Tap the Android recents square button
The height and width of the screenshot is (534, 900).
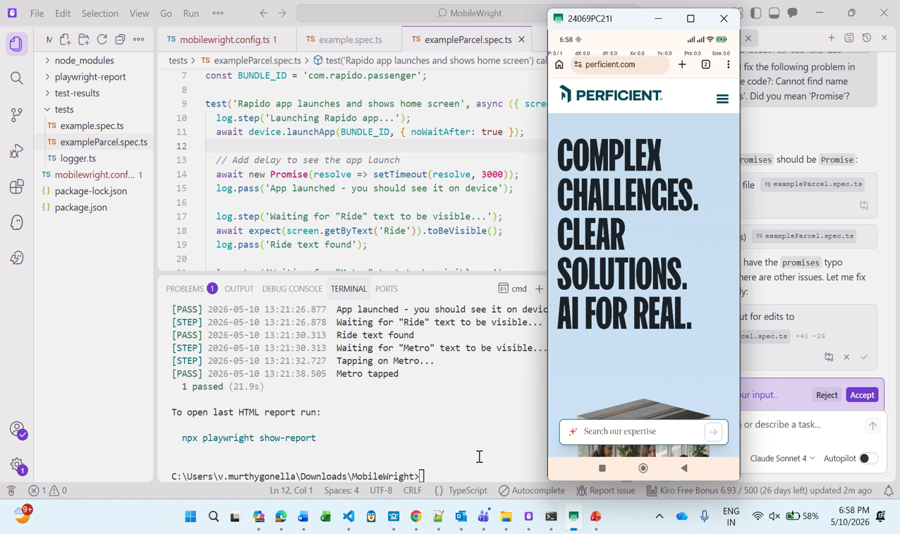point(602,468)
